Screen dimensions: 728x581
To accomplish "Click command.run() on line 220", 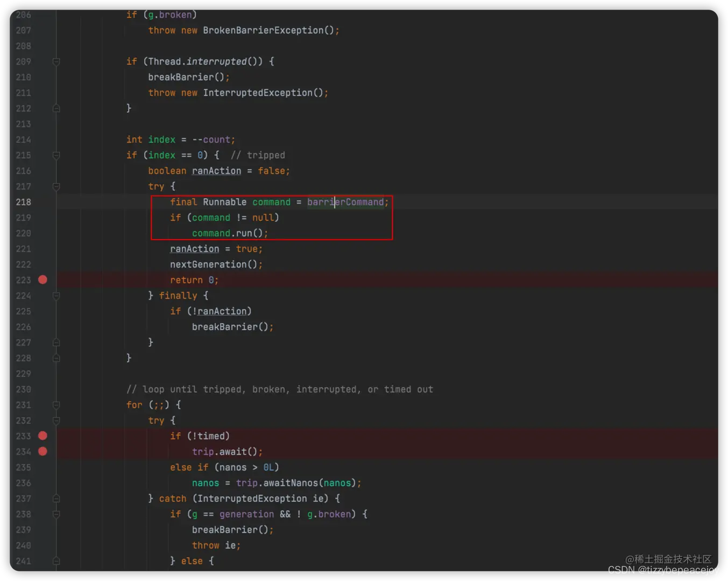I will point(228,233).
